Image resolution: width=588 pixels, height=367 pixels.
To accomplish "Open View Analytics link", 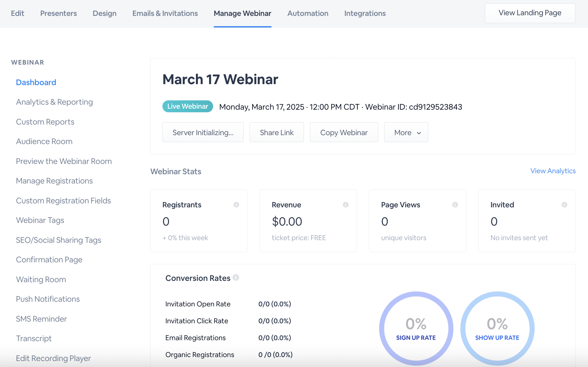I will [553, 171].
